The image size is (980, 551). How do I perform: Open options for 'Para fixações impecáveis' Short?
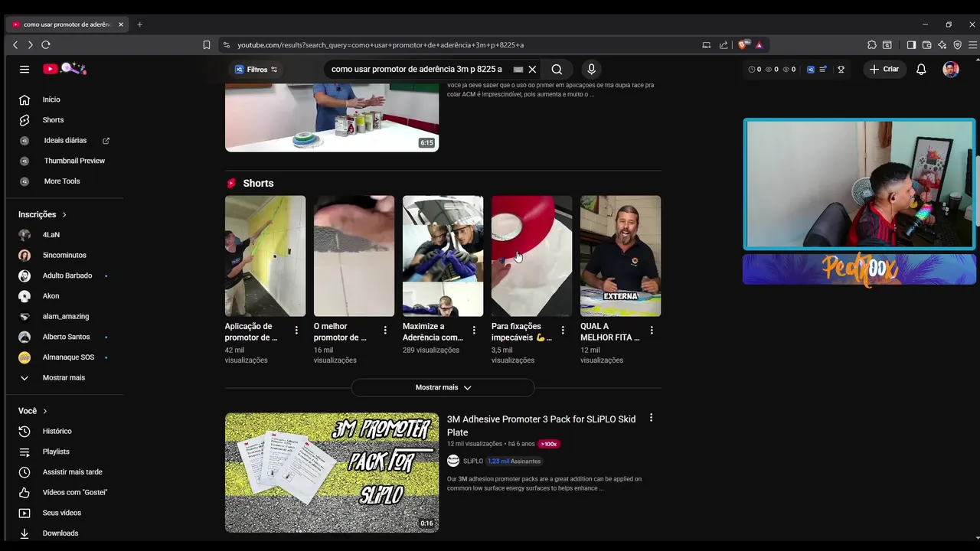[563, 331]
